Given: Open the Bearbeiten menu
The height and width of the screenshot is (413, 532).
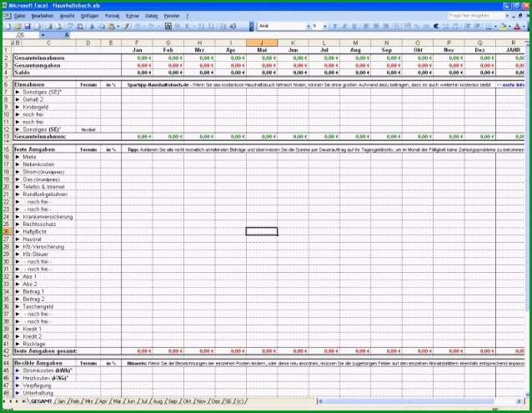Looking at the screenshot, I should coord(43,16).
